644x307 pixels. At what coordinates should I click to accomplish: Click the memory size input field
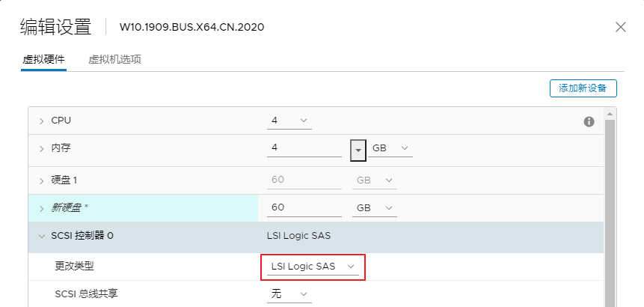304,148
